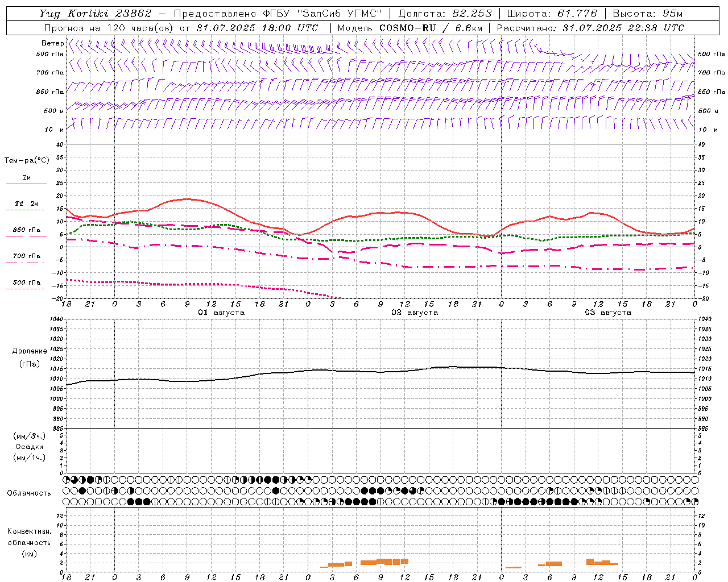Click the Давление panel label
The width and height of the screenshot is (728, 582).
29,351
